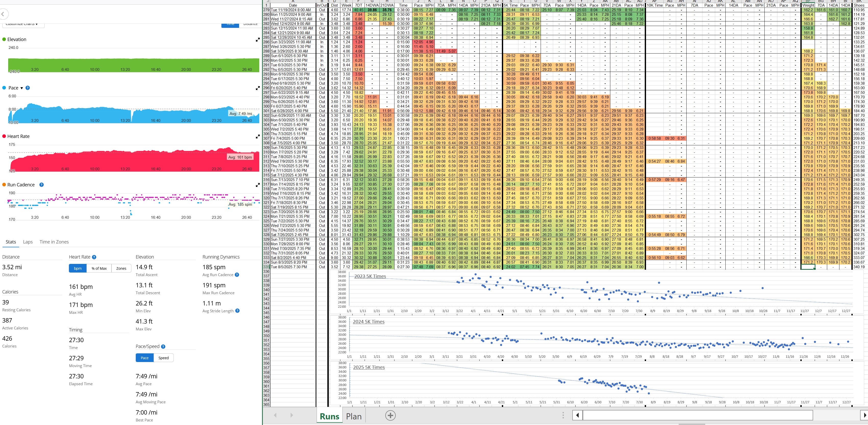Open the Time in Zones tab
868x425 pixels.
coord(54,242)
